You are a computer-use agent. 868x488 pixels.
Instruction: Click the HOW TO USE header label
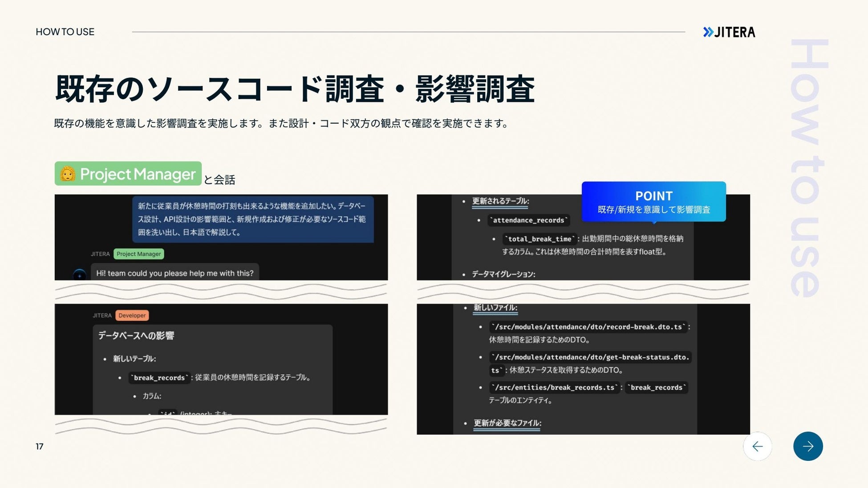pyautogui.click(x=65, y=32)
